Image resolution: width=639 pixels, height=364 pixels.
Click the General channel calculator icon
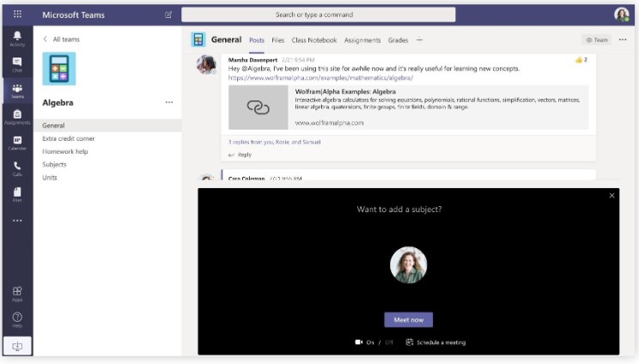[x=198, y=39]
